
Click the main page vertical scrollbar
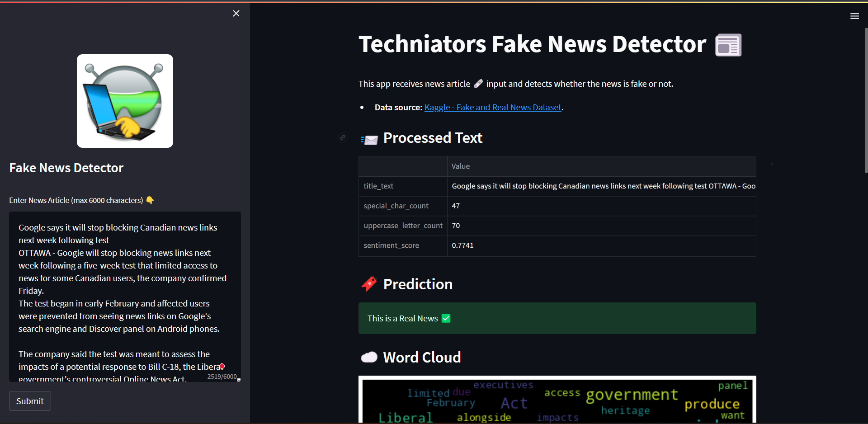tap(866, 100)
